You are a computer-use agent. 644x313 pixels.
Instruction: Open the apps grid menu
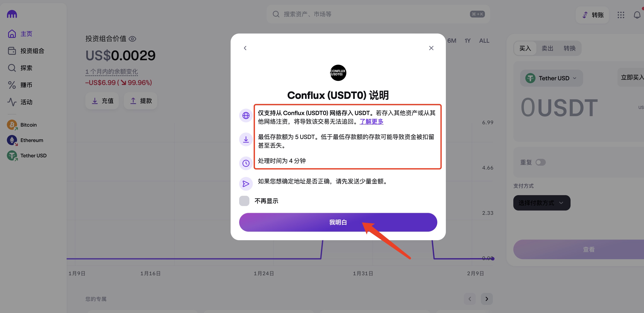coord(621,15)
